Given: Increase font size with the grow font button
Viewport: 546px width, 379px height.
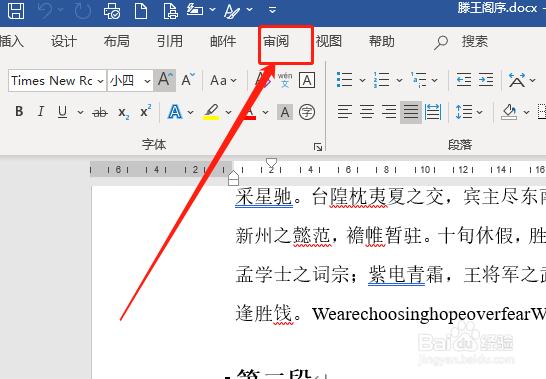Looking at the screenshot, I should click(165, 80).
